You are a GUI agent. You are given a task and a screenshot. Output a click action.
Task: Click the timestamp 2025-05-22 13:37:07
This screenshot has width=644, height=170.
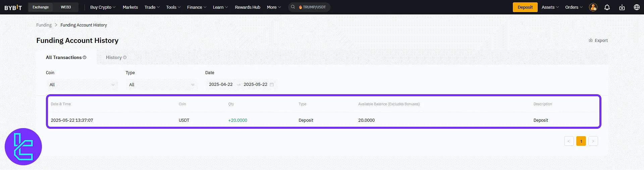tap(72, 120)
